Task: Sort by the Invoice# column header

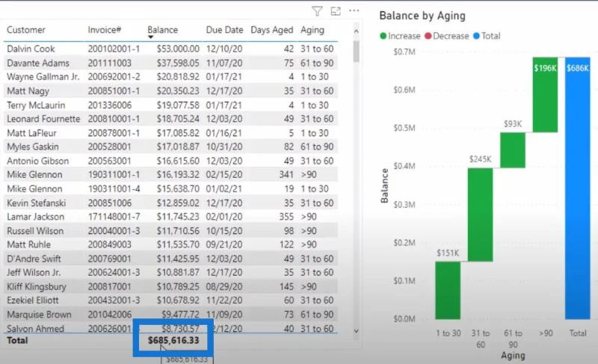Action: click(105, 30)
